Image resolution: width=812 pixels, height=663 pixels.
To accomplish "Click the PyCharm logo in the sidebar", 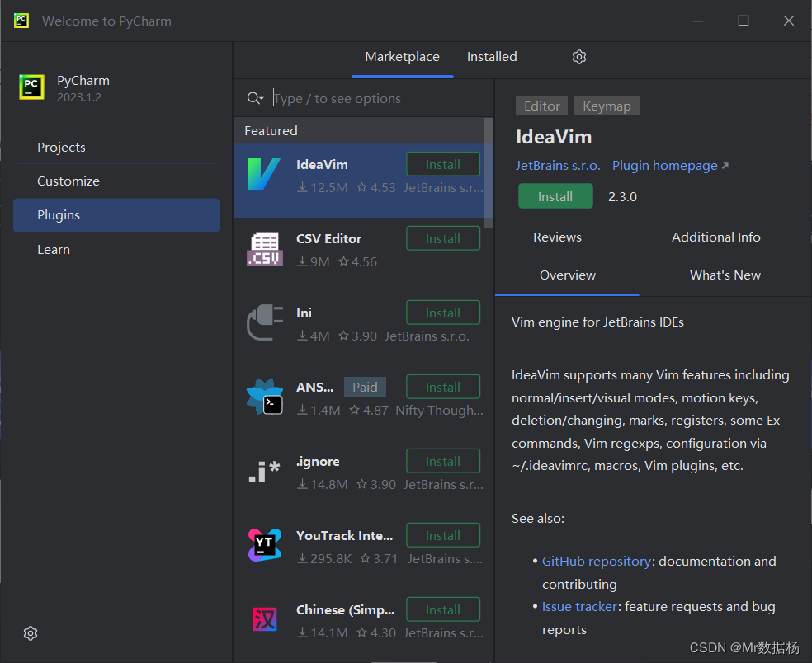I will [x=31, y=87].
